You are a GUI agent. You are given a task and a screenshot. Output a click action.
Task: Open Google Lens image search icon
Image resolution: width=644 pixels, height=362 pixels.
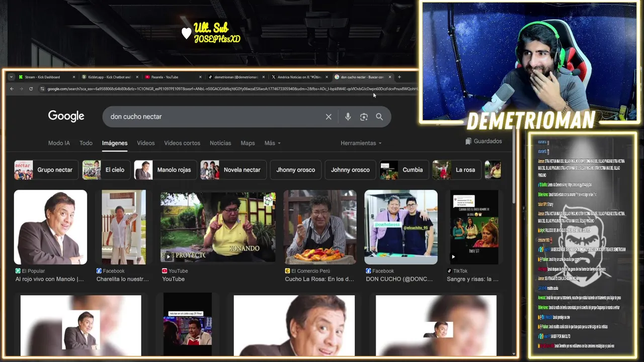tap(364, 117)
